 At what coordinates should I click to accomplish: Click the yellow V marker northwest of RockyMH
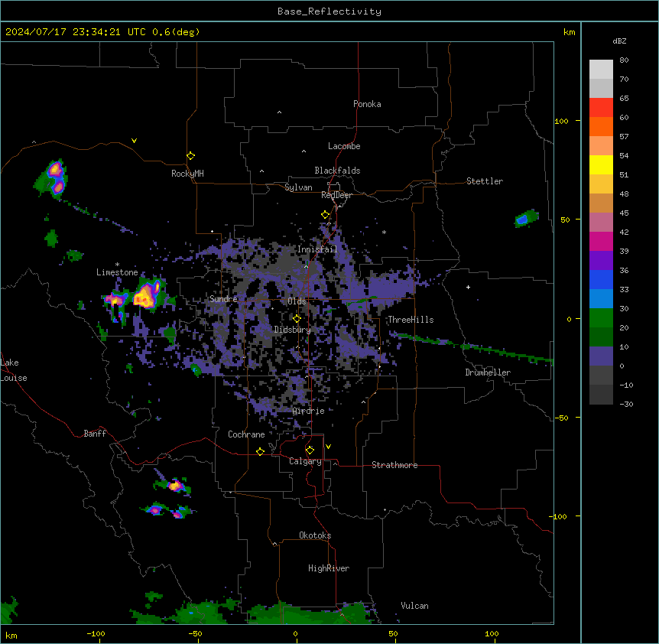134,141
